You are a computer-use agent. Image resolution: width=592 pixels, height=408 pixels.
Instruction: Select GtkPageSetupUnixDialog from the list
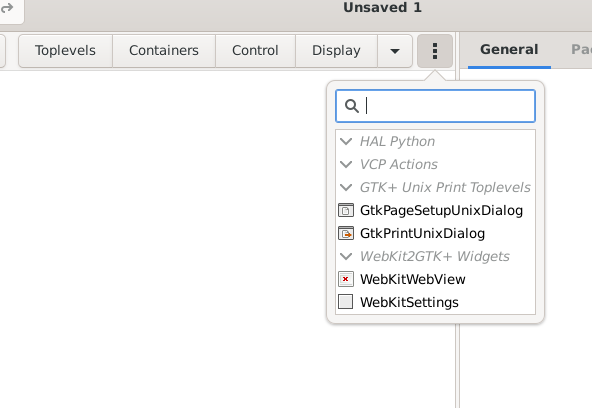pyautogui.click(x=435, y=211)
